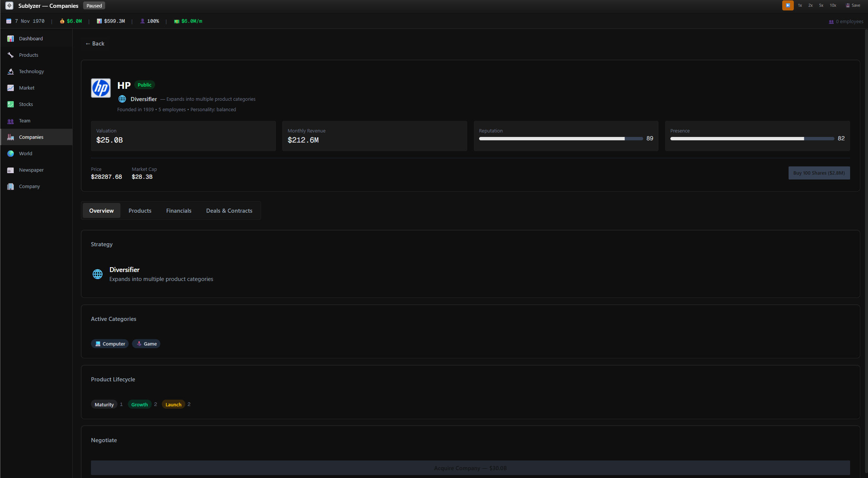This screenshot has height=478, width=868.
Task: Select the Products wrench icon
Action: click(10, 55)
